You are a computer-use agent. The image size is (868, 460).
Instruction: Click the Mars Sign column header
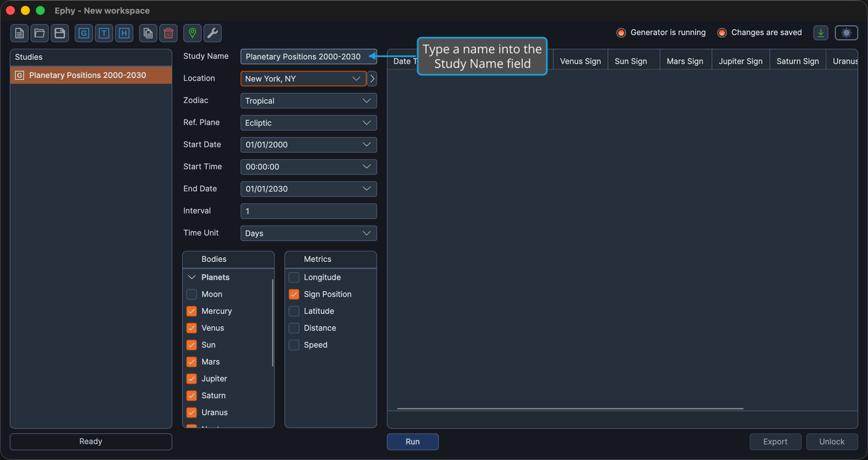click(x=685, y=61)
